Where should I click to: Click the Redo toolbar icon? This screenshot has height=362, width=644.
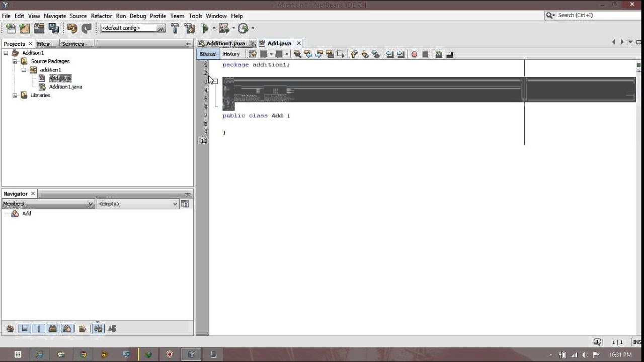(87, 29)
